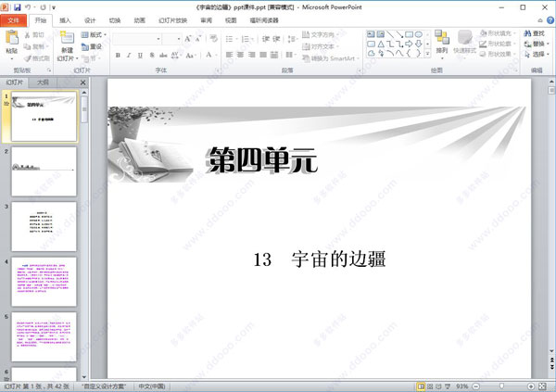Start slide show from status bar icon
556x392 pixels.
448,386
